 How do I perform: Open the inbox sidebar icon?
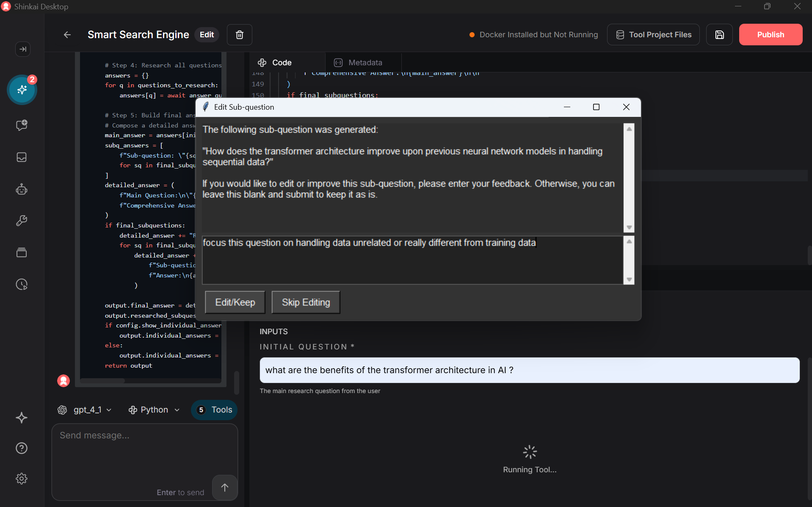click(22, 157)
